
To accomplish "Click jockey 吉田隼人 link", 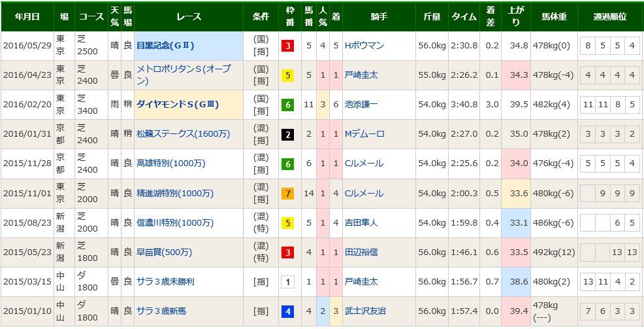I will tap(361, 223).
